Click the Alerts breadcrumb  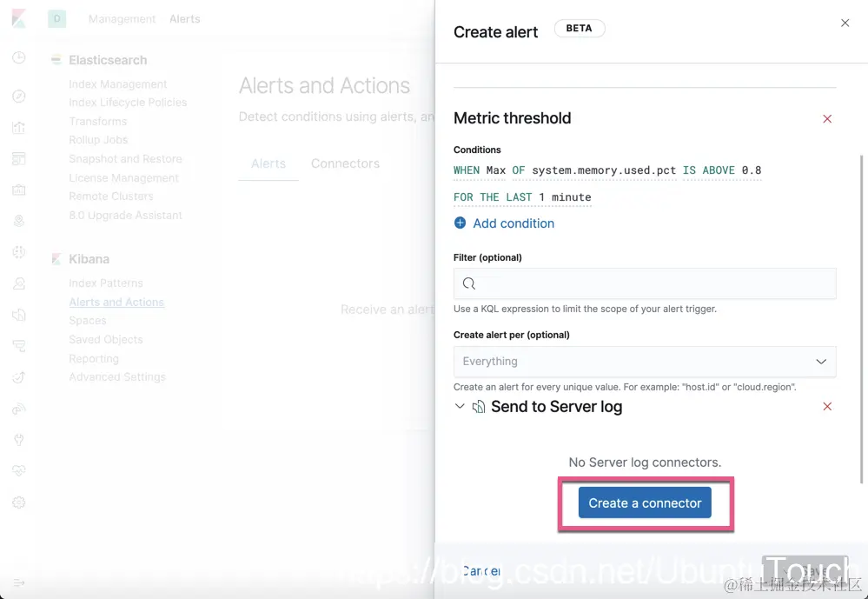tap(185, 19)
